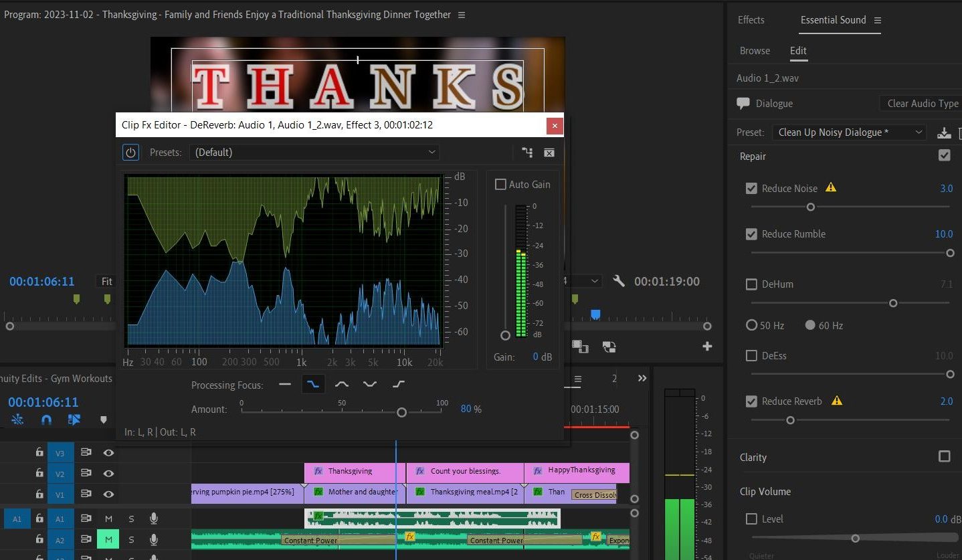Switch to the Browse tab

(755, 51)
